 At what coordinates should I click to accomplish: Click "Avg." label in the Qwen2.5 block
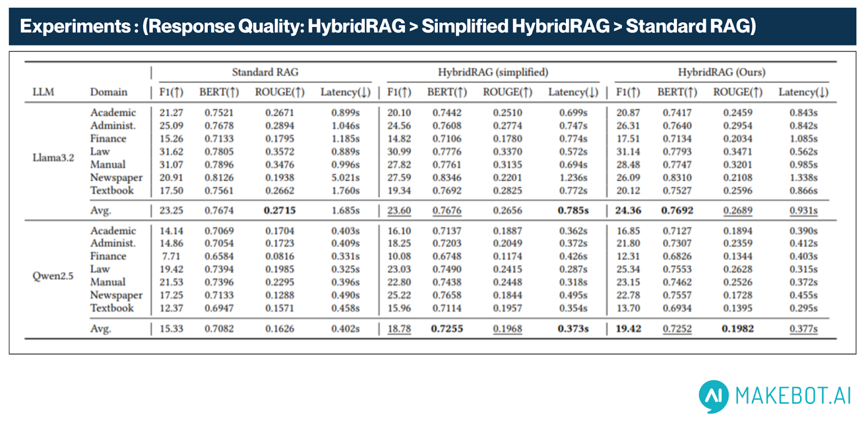tap(100, 329)
